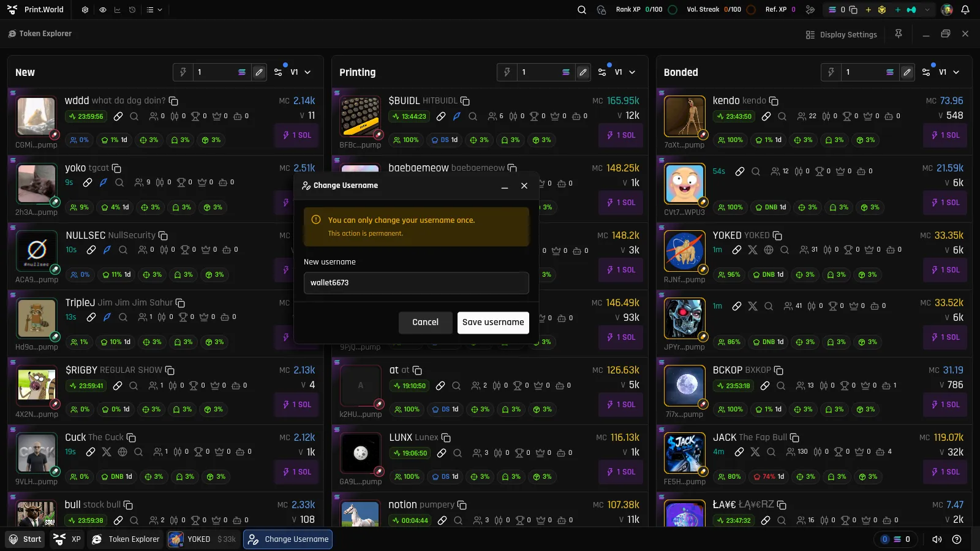Expand the list view dropdown in top toolbar
Image resolution: width=980 pixels, height=551 pixels.
click(154, 10)
